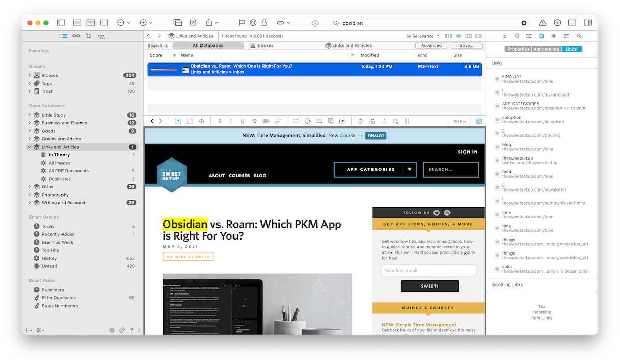Select the move/pan tool in PDF toolbar

tap(202, 121)
